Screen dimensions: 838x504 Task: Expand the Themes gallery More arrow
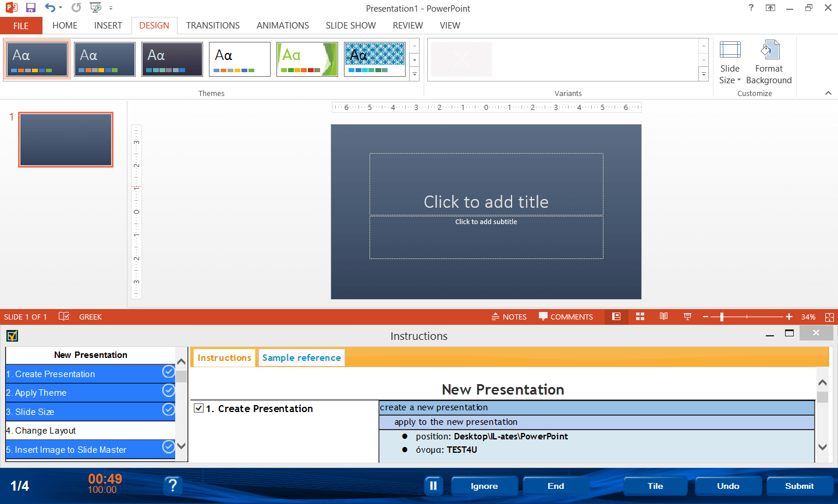pyautogui.click(x=414, y=74)
